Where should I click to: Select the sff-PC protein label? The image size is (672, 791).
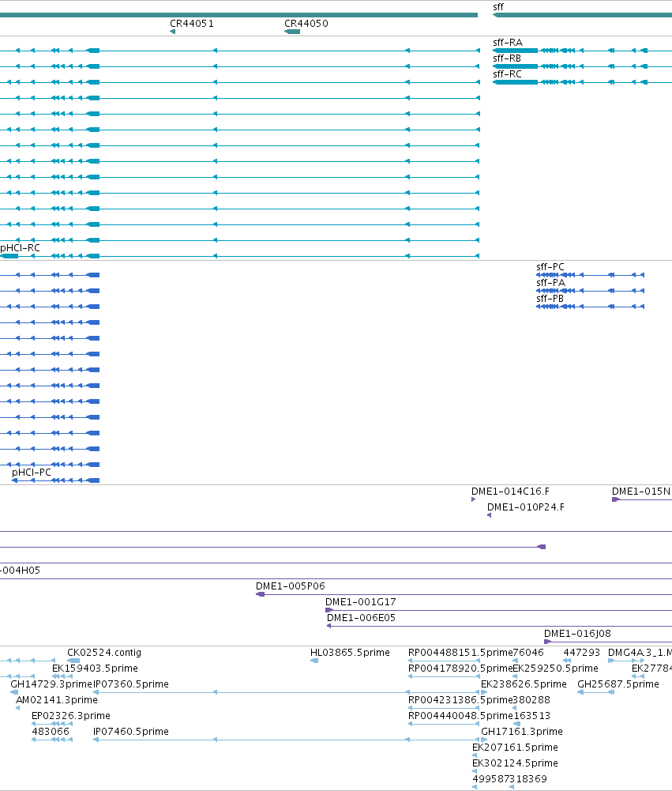click(550, 267)
